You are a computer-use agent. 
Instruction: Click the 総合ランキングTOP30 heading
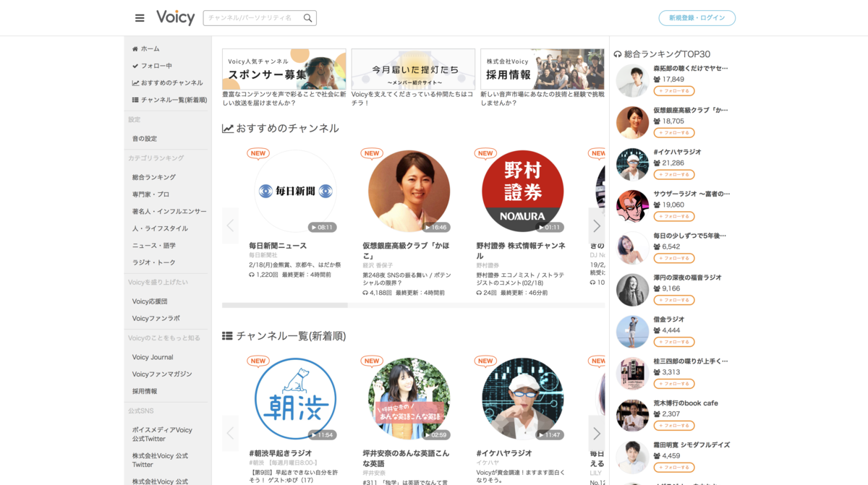click(662, 54)
